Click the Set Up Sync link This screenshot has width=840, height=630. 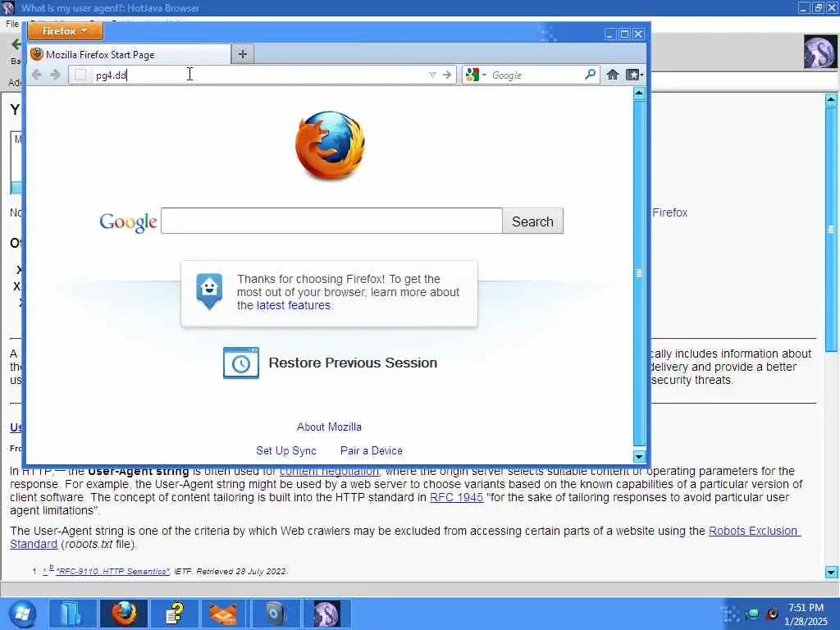286,450
